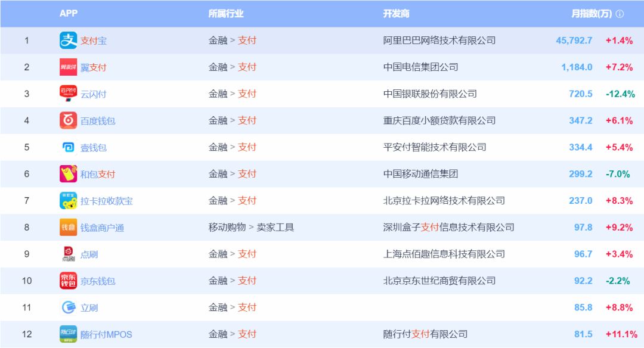Select developer 随行付支付有限公司

426,334
